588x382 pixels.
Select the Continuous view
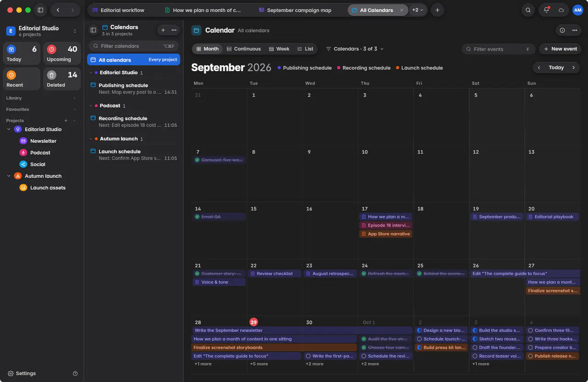click(243, 49)
